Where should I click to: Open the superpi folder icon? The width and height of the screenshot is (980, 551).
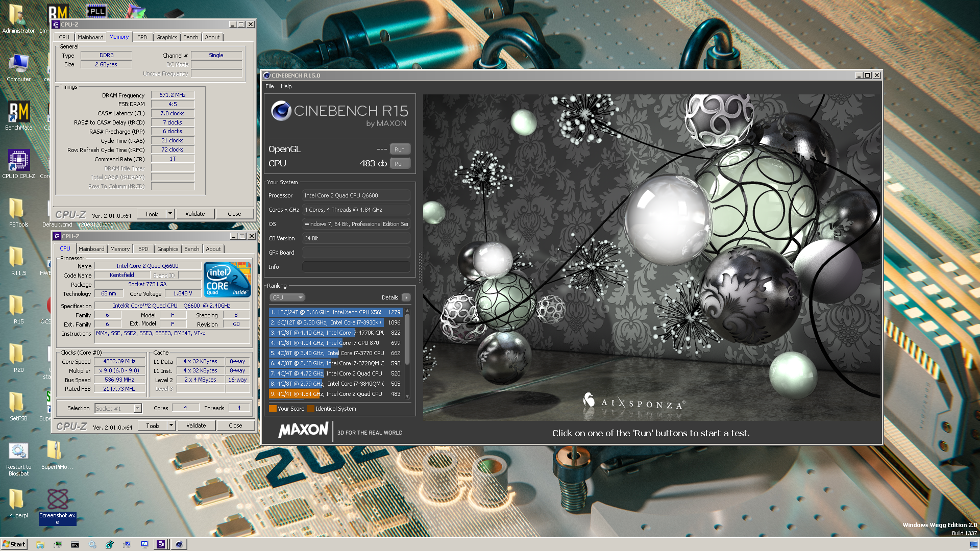(x=18, y=504)
